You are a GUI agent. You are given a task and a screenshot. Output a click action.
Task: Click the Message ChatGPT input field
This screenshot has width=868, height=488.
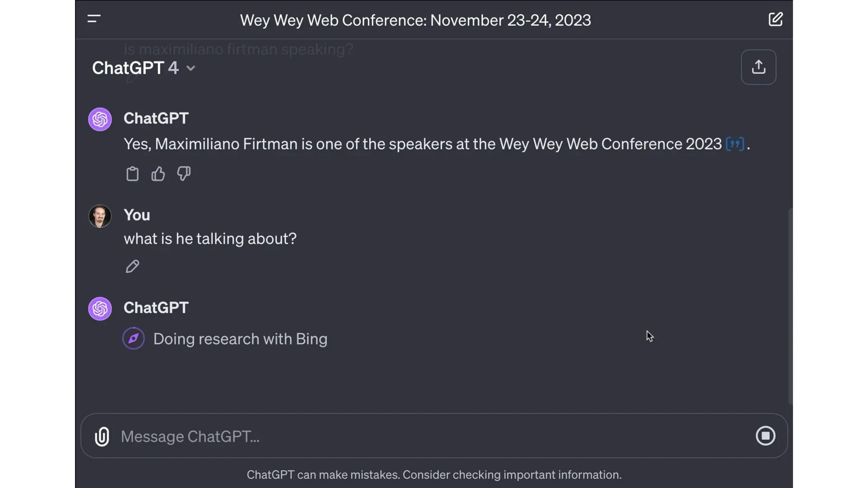tap(424, 436)
